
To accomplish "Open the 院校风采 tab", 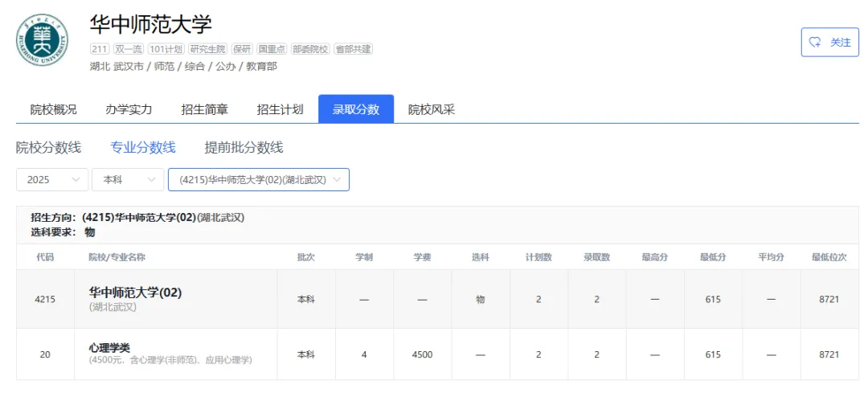I will click(432, 109).
